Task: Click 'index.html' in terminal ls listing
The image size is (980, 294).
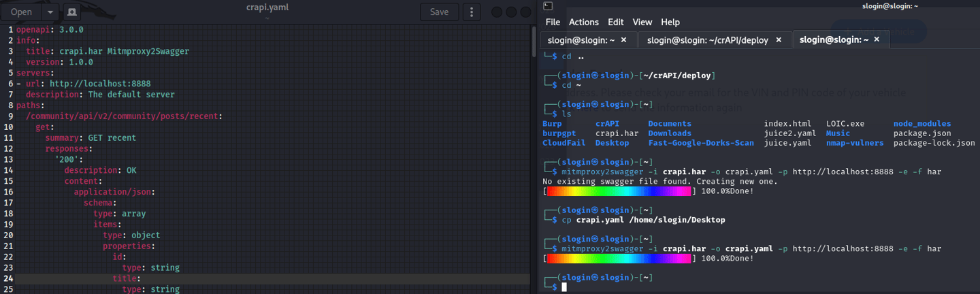Action: coord(787,124)
